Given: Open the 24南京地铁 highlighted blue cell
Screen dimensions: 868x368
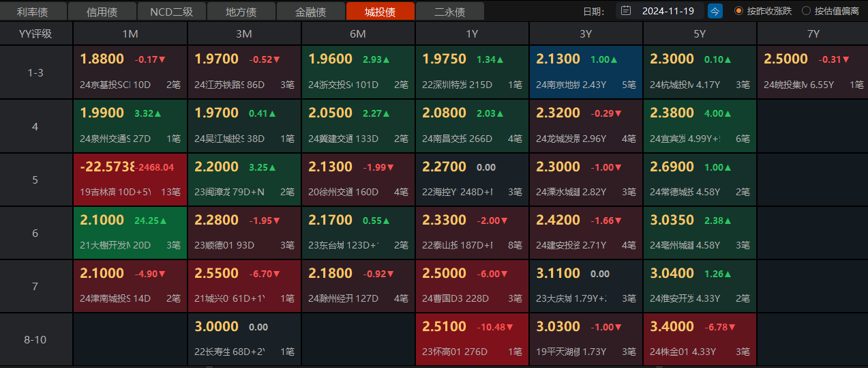Looking at the screenshot, I should tap(586, 72).
